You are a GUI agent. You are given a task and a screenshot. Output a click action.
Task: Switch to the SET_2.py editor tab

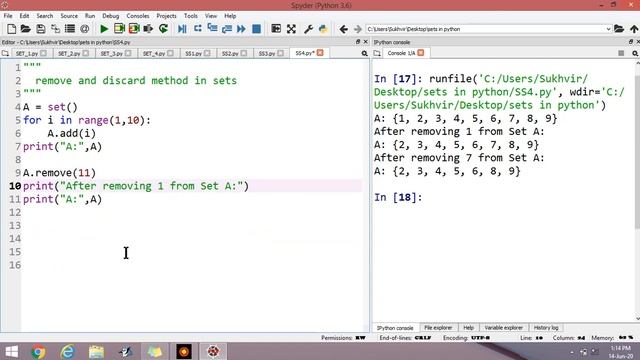pyautogui.click(x=73, y=53)
